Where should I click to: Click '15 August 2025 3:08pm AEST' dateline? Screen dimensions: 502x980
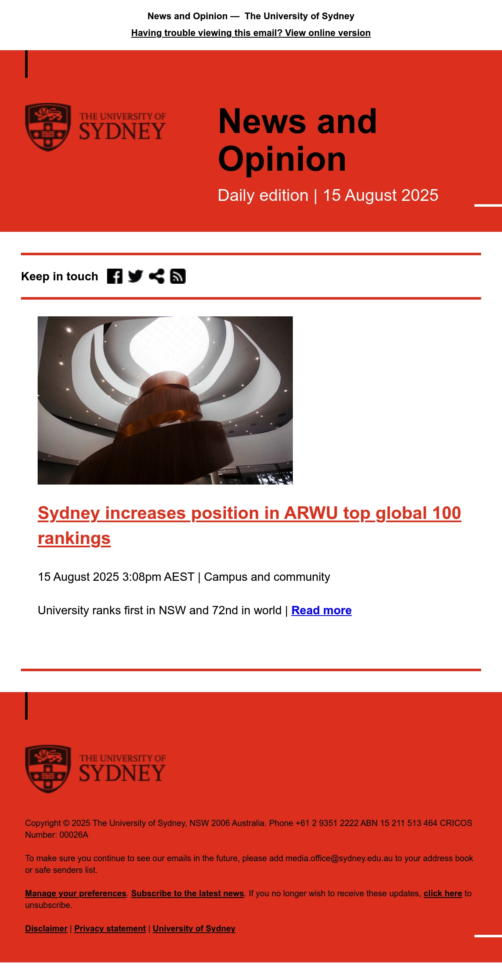point(116,577)
